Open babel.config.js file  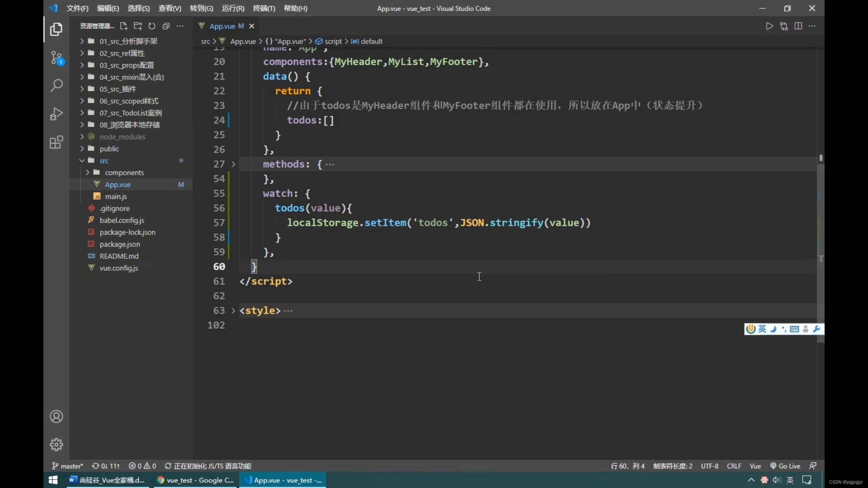131,220
